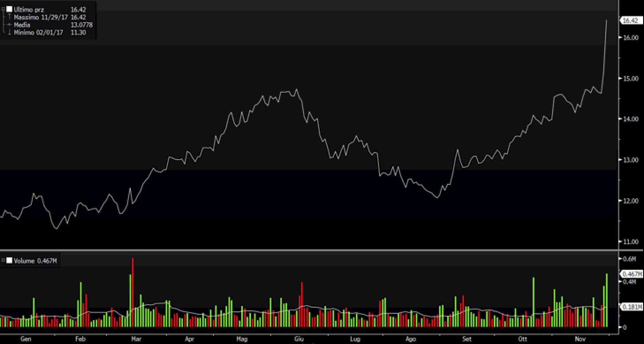The image size is (644, 344).
Task: Click the 'Ott' month label on time axis
Action: 523,339
